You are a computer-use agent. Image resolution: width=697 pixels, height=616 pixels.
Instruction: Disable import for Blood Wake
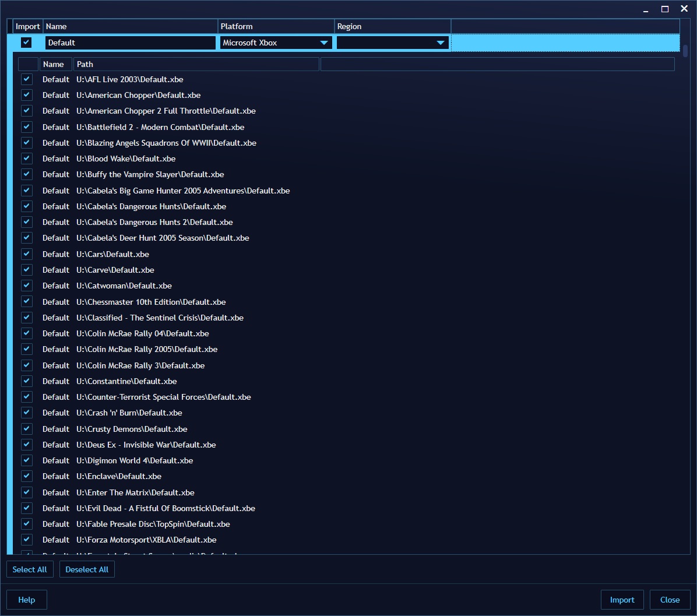coord(27,159)
